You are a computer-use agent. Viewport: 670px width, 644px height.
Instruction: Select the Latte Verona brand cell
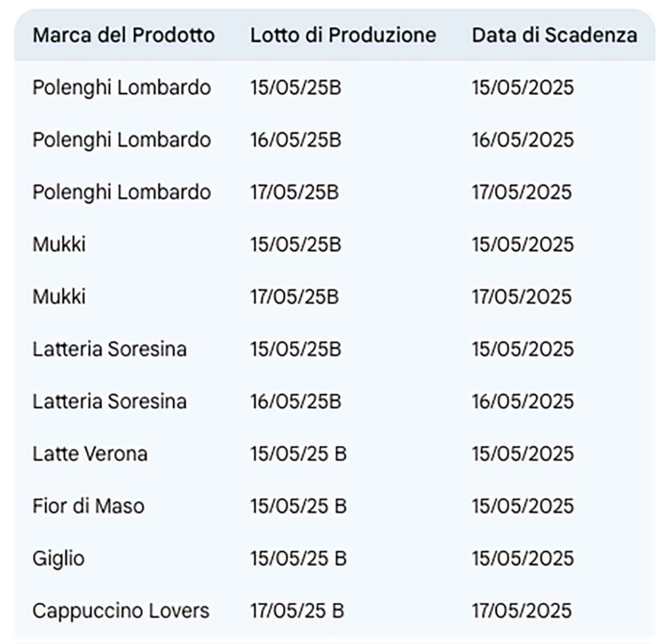[x=90, y=453]
